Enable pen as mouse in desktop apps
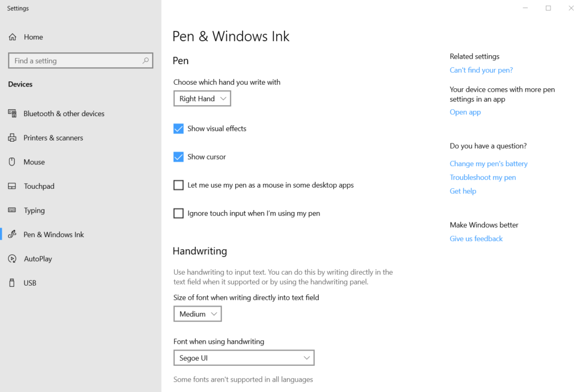The image size is (583, 392). [178, 185]
